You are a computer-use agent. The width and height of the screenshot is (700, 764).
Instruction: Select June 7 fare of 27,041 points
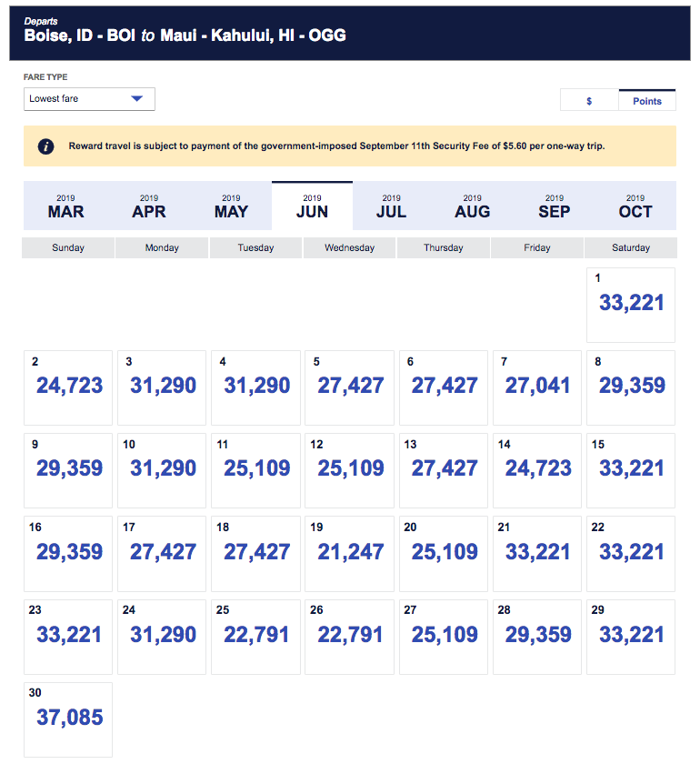pyautogui.click(x=537, y=387)
